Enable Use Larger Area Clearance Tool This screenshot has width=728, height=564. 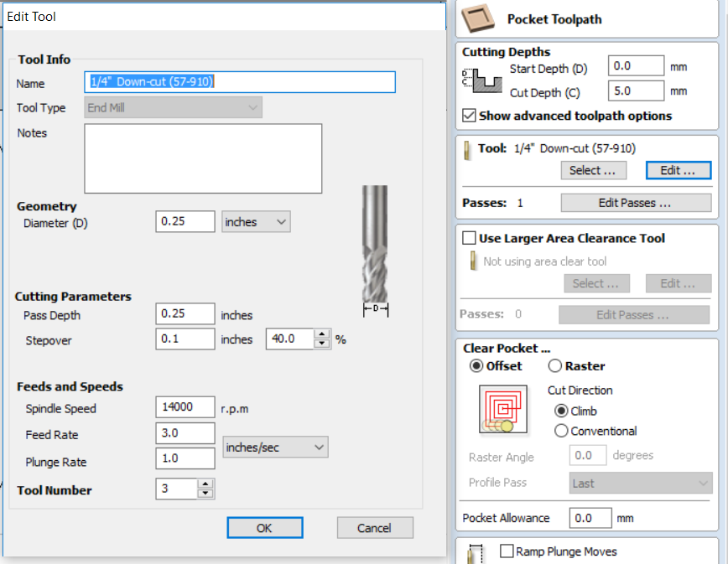[469, 238]
